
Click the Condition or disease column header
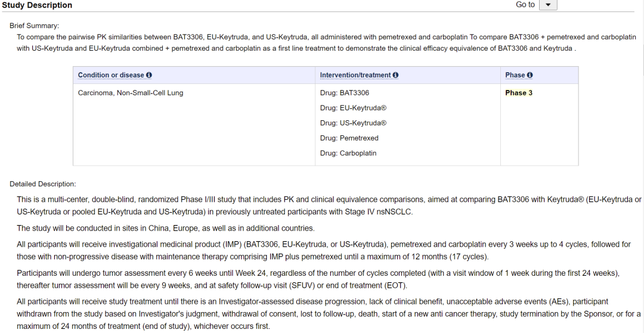(x=111, y=75)
